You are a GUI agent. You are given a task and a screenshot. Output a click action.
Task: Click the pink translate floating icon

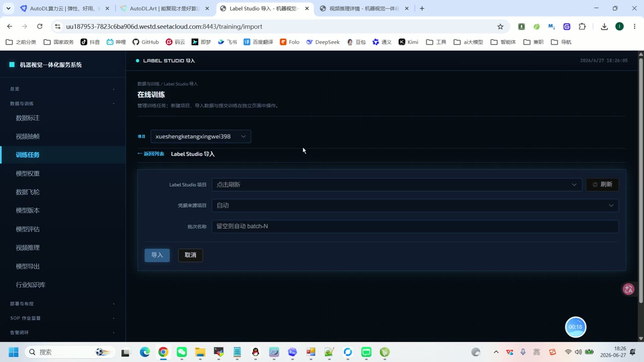[628, 289]
